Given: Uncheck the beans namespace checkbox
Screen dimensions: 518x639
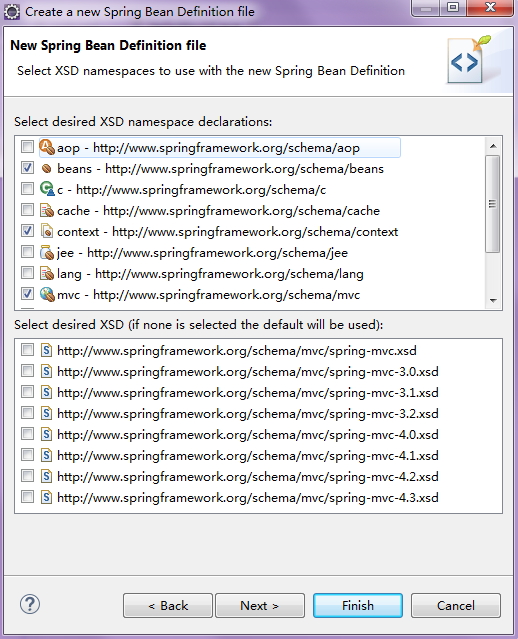Looking at the screenshot, I should 27,167.
